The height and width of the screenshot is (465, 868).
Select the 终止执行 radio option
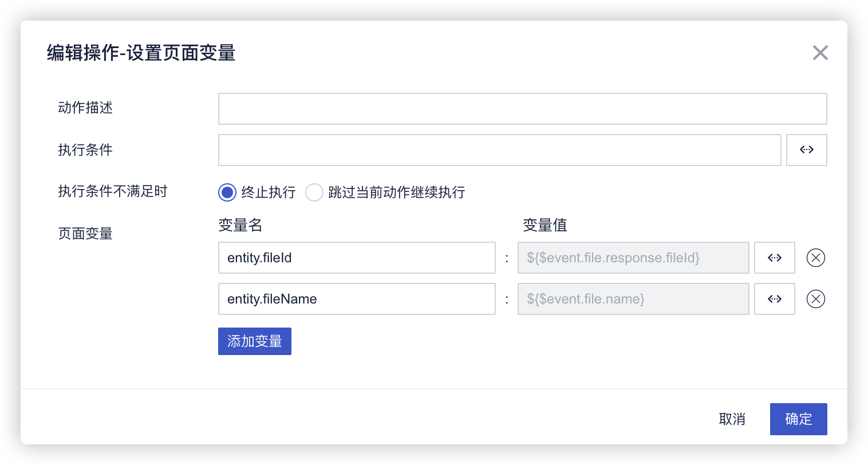[227, 192]
